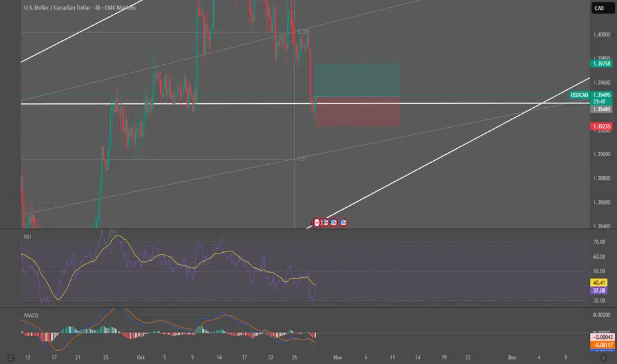This screenshot has height=364, width=617.
Task: Click the Oct label on the date axis
Action: [x=140, y=357]
